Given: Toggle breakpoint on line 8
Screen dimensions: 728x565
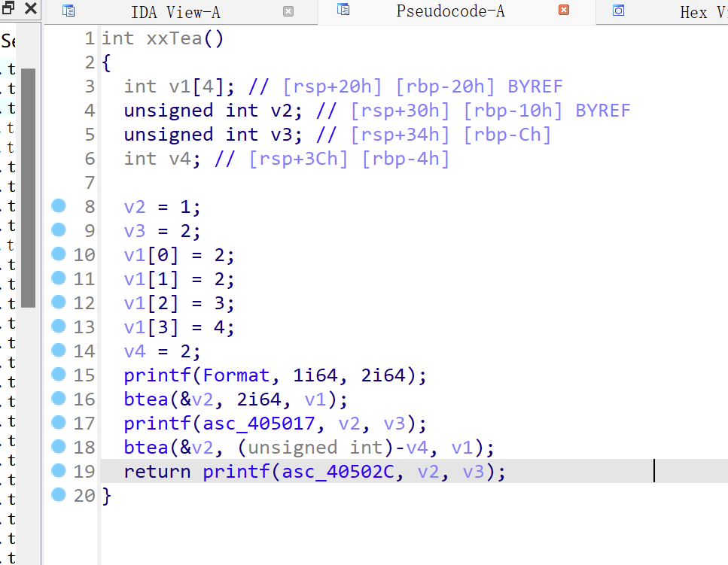Looking at the screenshot, I should (x=59, y=205).
